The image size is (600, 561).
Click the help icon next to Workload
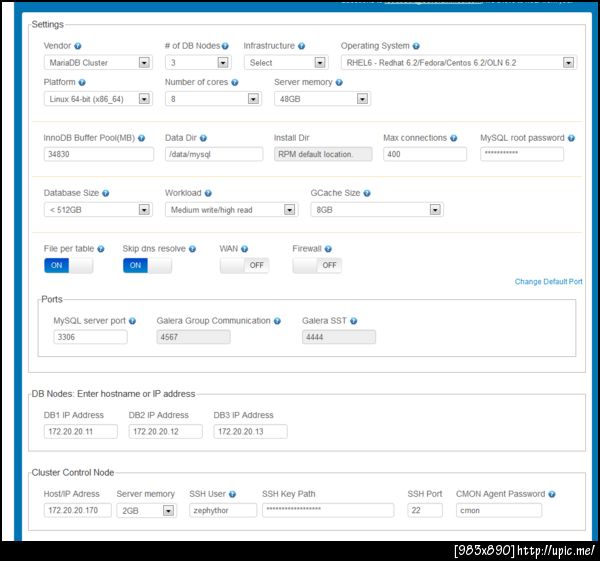[208, 194]
